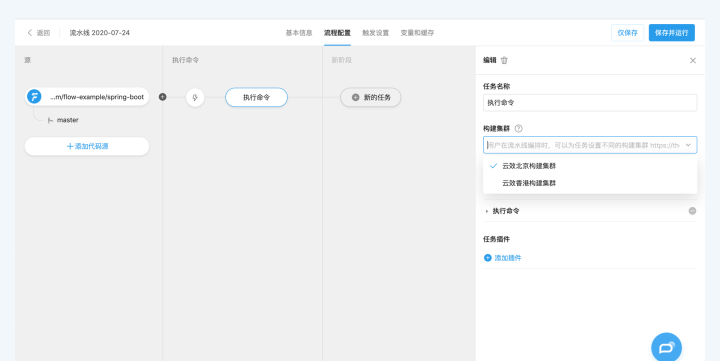Click the 执行命令 stage header
Viewport: 720px width, 361px height.
[x=186, y=60]
